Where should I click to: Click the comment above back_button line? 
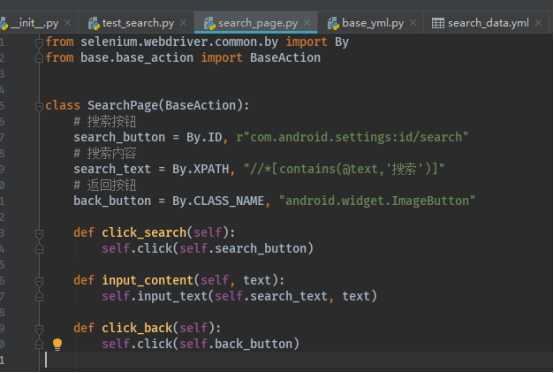point(105,185)
